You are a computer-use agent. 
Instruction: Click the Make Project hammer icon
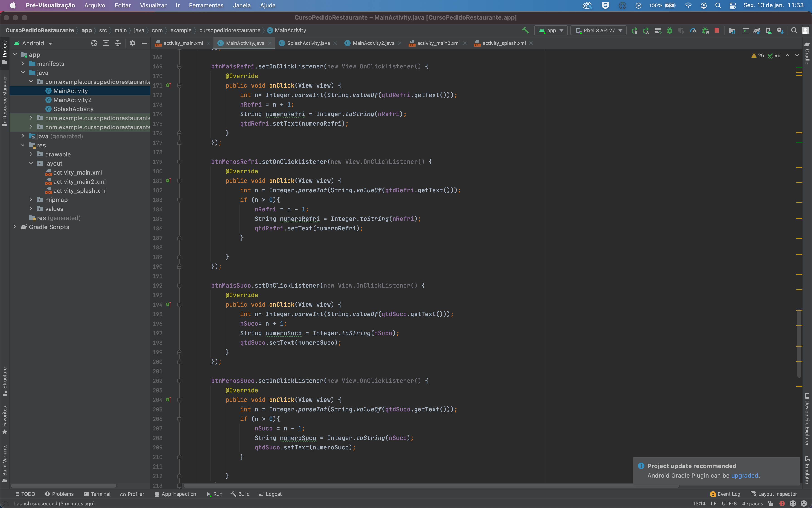click(x=525, y=30)
